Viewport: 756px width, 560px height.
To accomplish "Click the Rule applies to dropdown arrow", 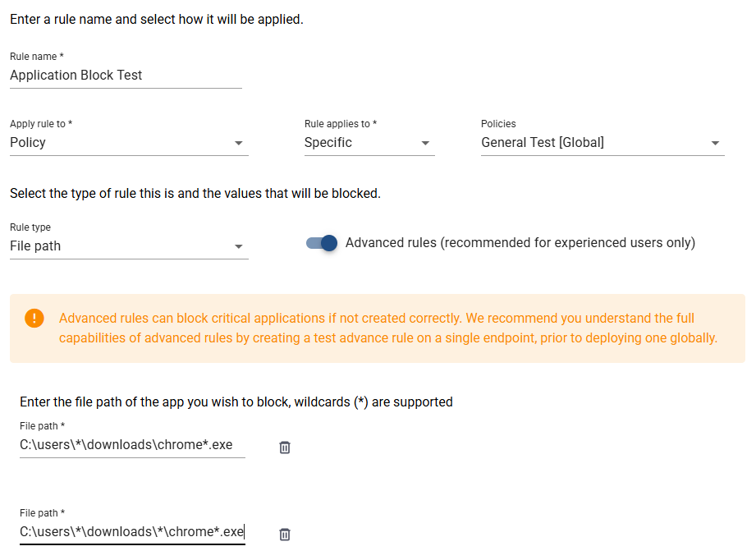I will tap(426, 143).
